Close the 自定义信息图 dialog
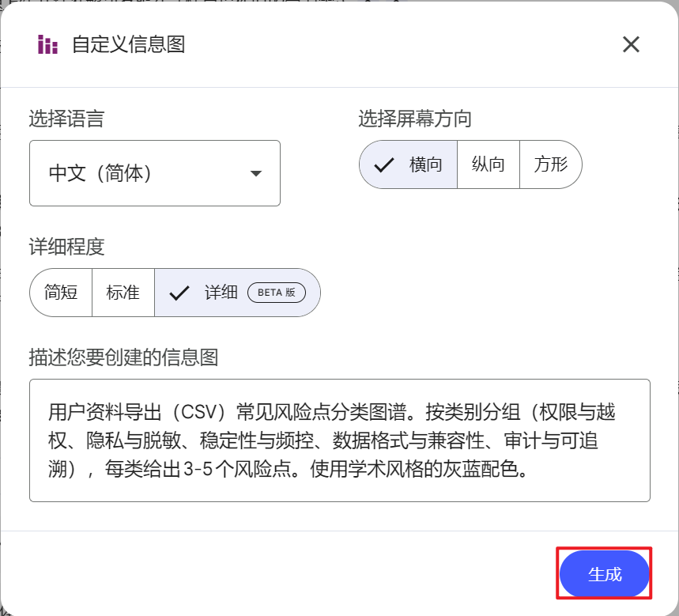Viewport: 679px width, 616px height. [x=631, y=44]
